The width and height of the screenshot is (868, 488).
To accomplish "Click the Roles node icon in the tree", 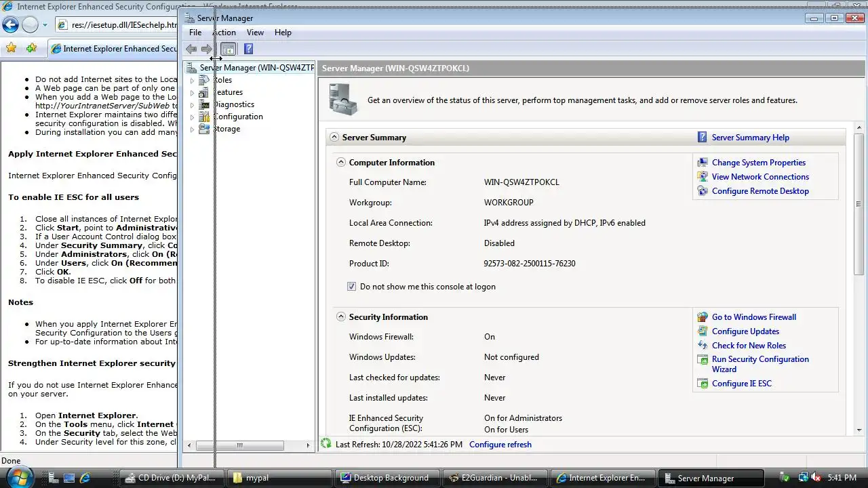I will click(x=204, y=80).
